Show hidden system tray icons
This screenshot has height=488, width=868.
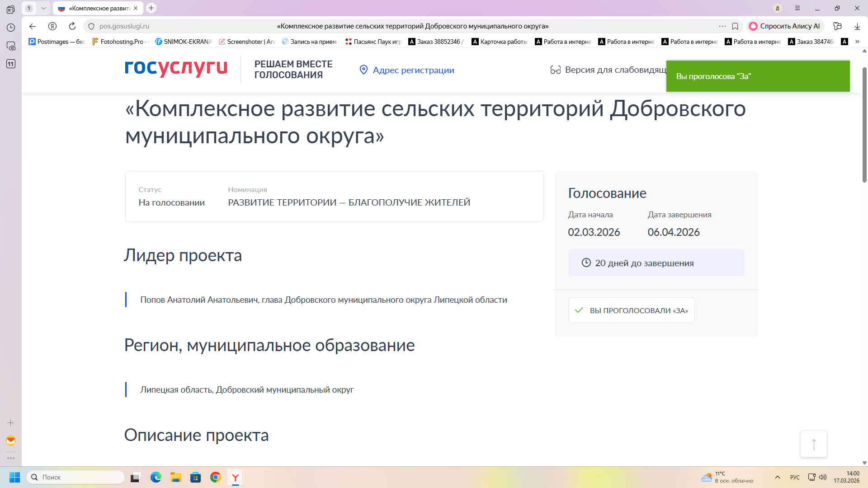(x=778, y=477)
